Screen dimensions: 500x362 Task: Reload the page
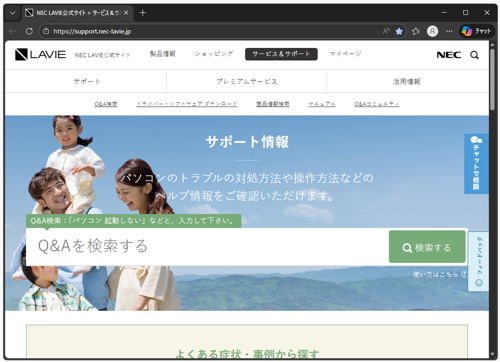pyautogui.click(x=29, y=31)
